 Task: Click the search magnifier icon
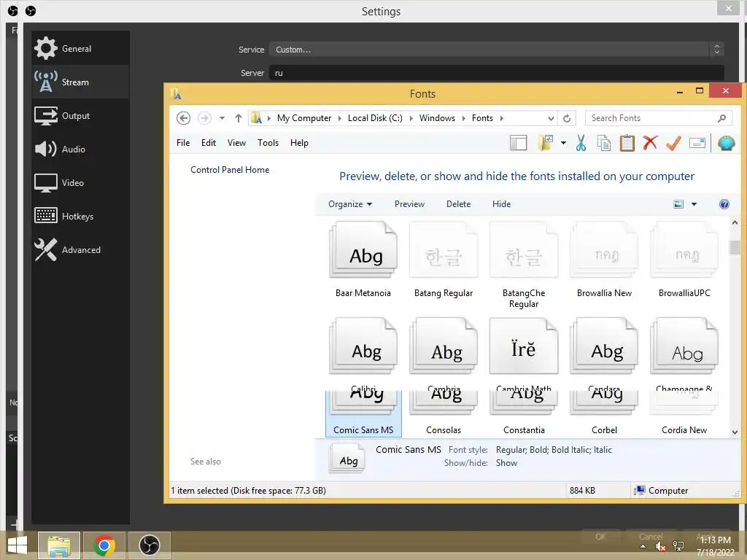pos(721,118)
